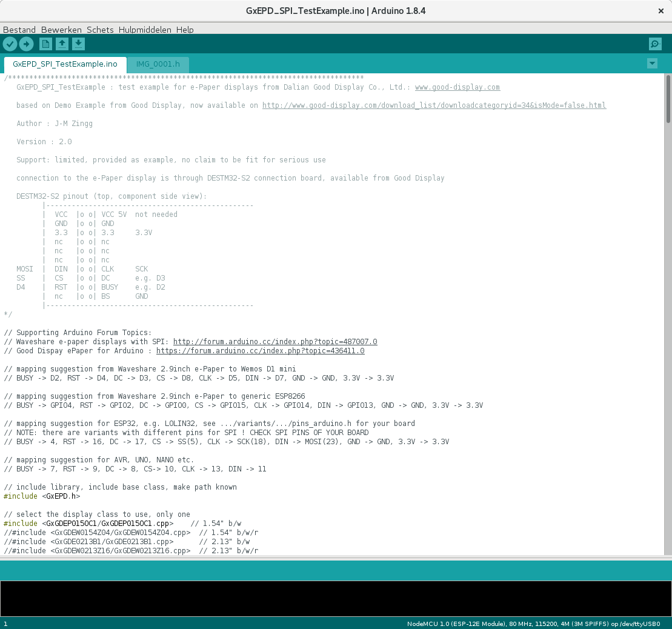Screen dimensions: 672x629
Task: Click the commented GxGDEW0154Z04.cpp include line
Action: point(131,533)
